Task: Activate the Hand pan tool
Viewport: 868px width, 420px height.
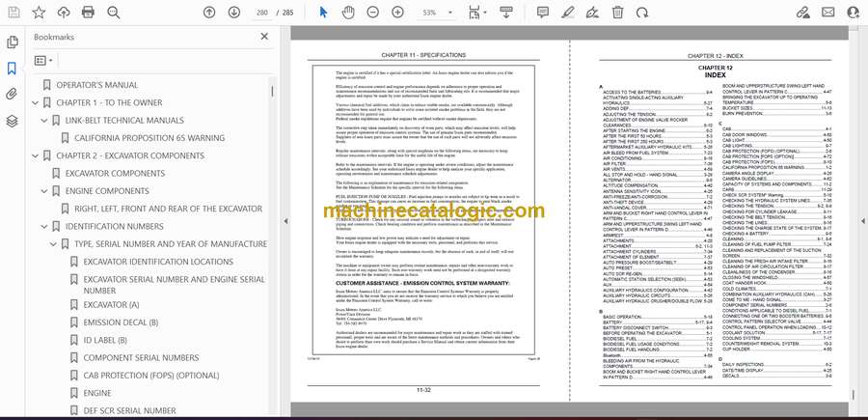Action: (x=348, y=13)
